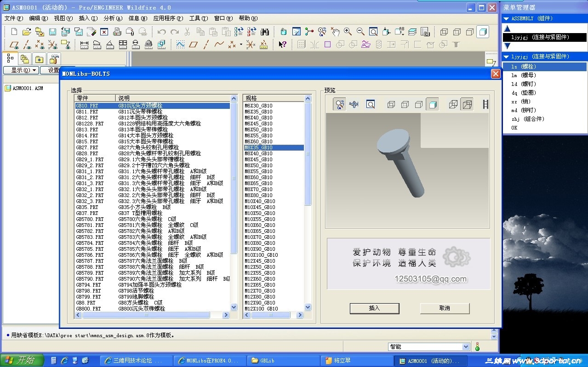Click the Pan hand icon in toolbar

pyautogui.click(x=335, y=32)
